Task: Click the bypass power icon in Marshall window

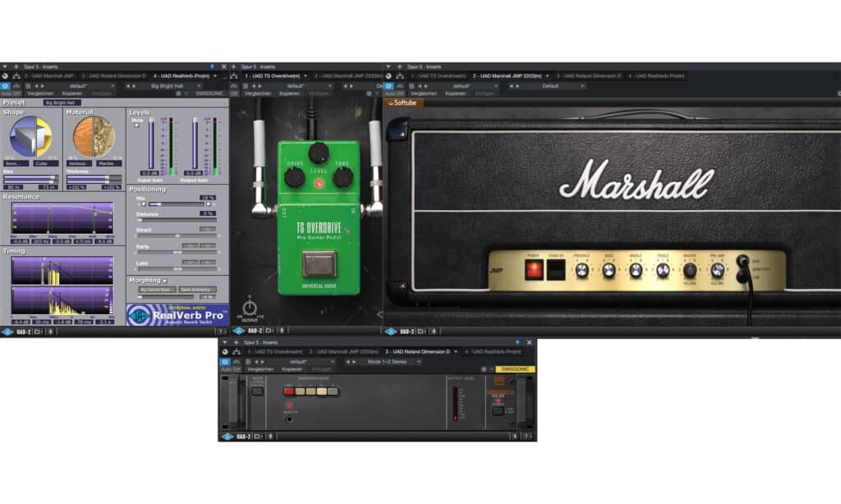Action: (x=388, y=76)
